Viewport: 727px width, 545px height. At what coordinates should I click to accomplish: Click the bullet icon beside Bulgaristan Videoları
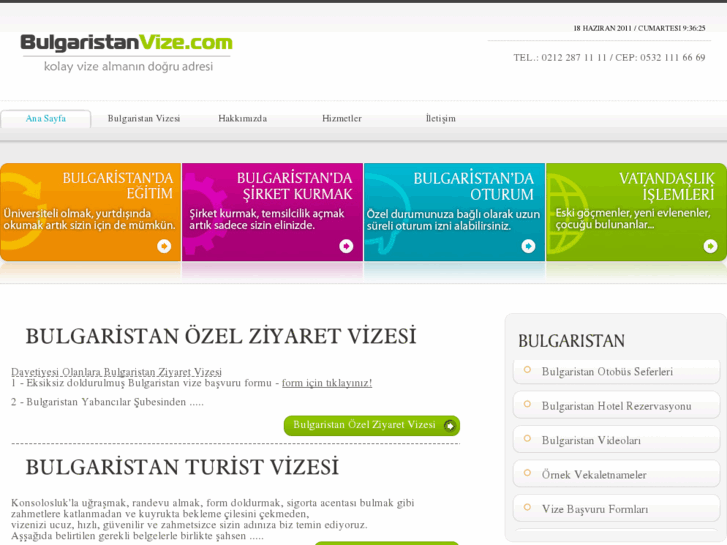pyautogui.click(x=527, y=438)
